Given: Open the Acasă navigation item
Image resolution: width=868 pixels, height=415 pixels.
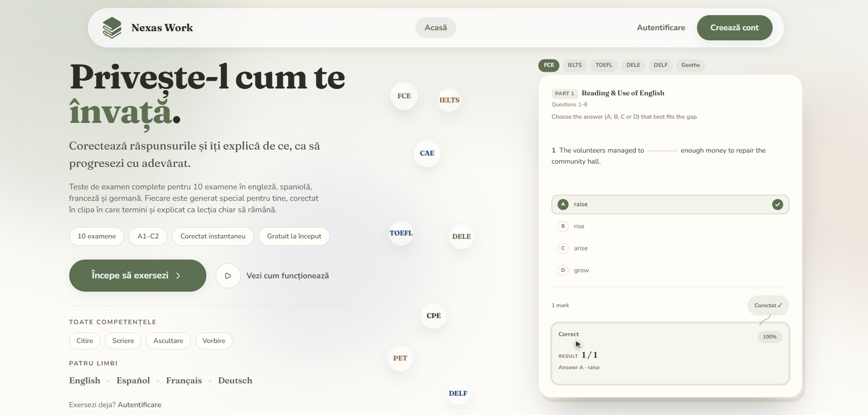Looking at the screenshot, I should 436,28.
